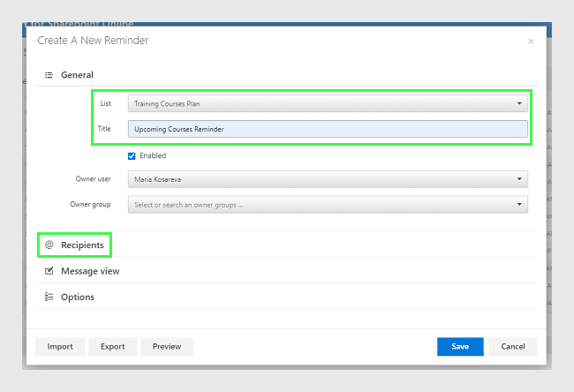Click the Import button
Image resolution: width=574 pixels, height=392 pixels.
click(60, 346)
